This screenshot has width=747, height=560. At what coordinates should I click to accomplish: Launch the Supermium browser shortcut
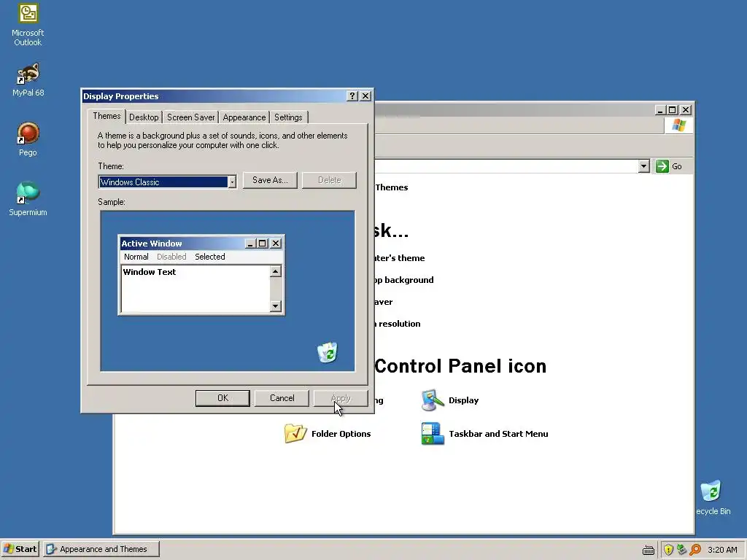28,199
